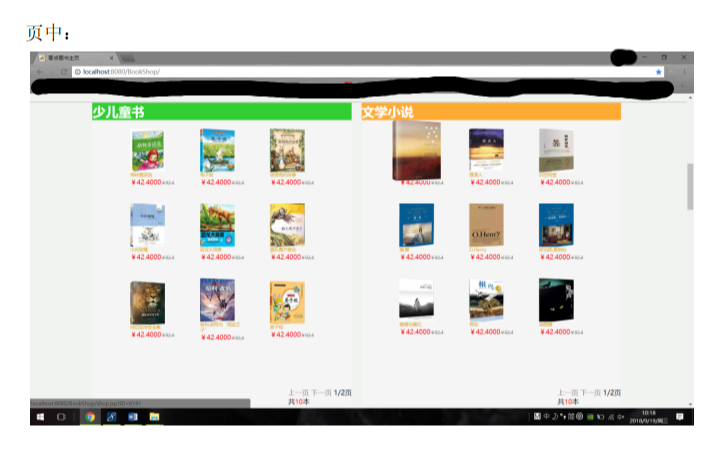Bookmark this page with the star icon
Image resolution: width=720 pixels, height=450 pixels.
pyautogui.click(x=658, y=72)
